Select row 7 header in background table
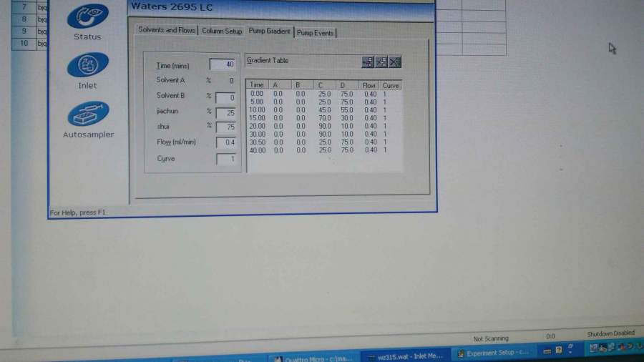The width and height of the screenshot is (644, 362). pos(24,7)
